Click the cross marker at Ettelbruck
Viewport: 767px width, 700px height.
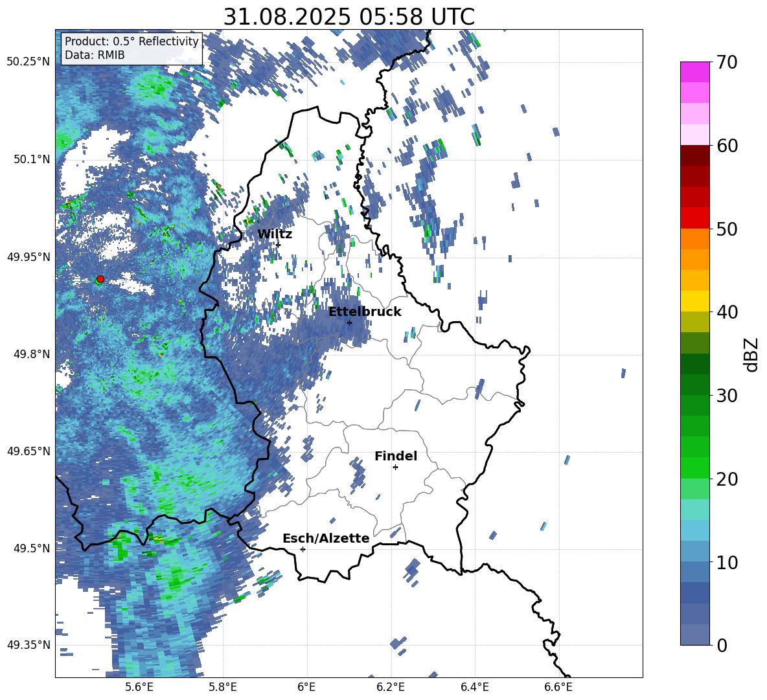[349, 322]
